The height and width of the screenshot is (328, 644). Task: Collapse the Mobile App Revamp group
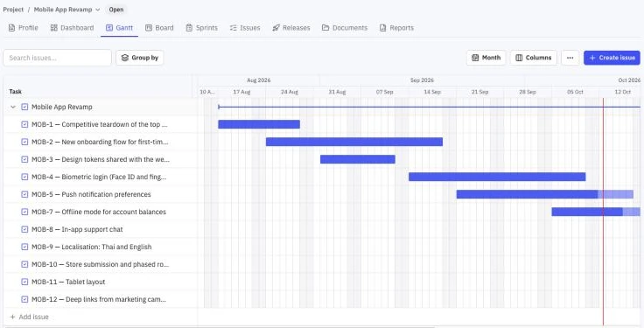[13, 107]
